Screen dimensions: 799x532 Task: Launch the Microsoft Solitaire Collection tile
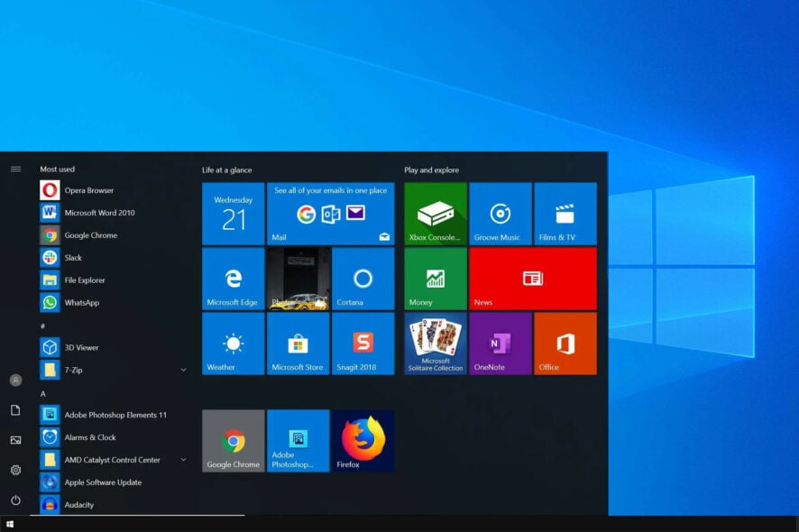[x=436, y=344]
